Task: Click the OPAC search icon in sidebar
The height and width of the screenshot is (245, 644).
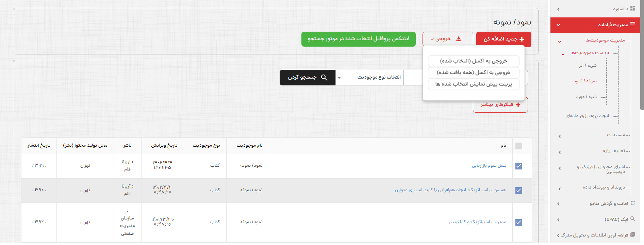Action: [x=633, y=219]
